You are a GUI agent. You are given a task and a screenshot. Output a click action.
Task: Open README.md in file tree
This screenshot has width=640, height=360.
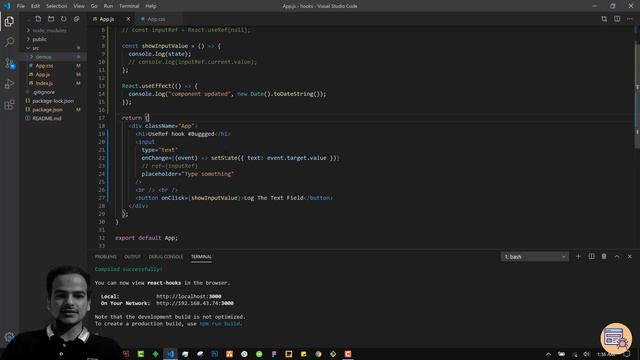[53, 118]
